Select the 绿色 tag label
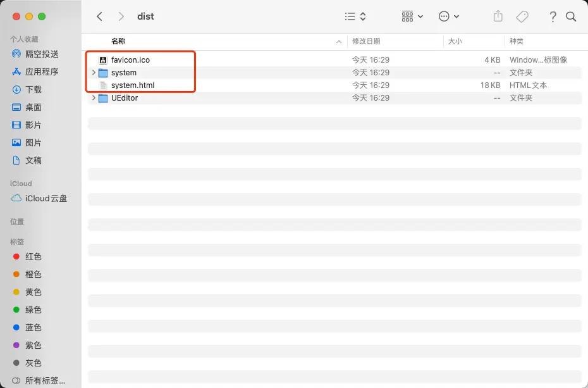This screenshot has height=388, width=588. 34,310
